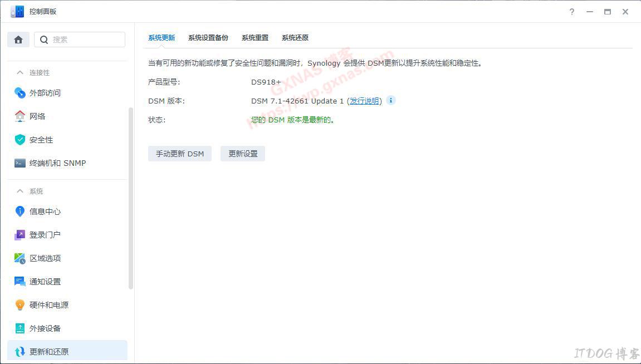Open the 外部访问 external access icon
Image resolution: width=641 pixels, height=364 pixels.
click(x=19, y=93)
